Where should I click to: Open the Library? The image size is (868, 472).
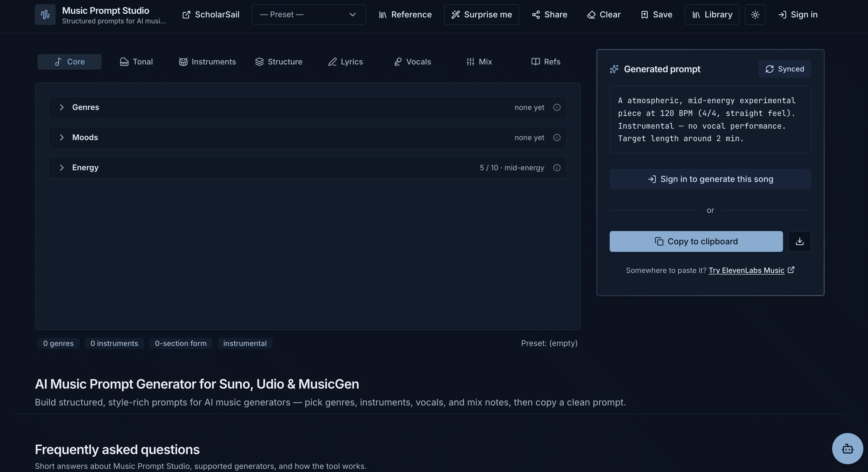712,15
